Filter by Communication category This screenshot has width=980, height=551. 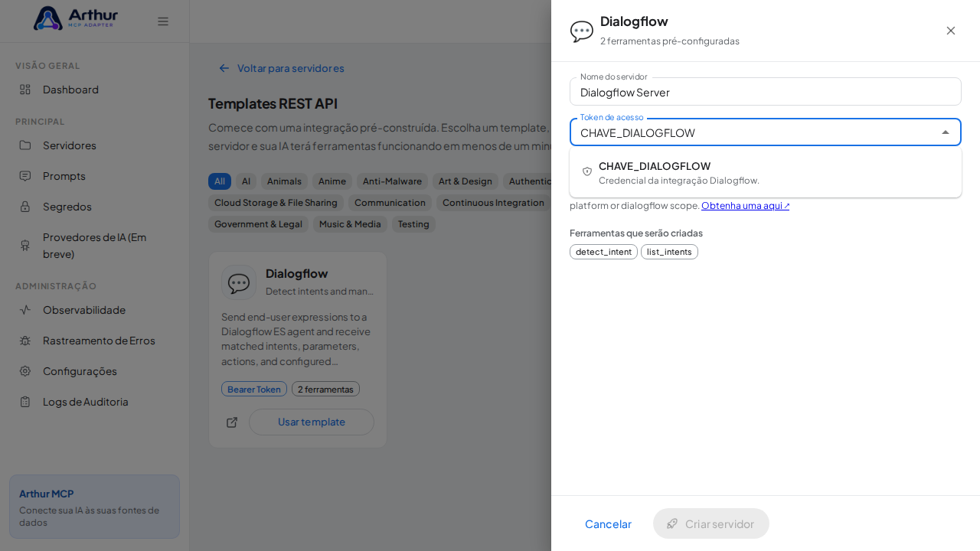(x=390, y=203)
